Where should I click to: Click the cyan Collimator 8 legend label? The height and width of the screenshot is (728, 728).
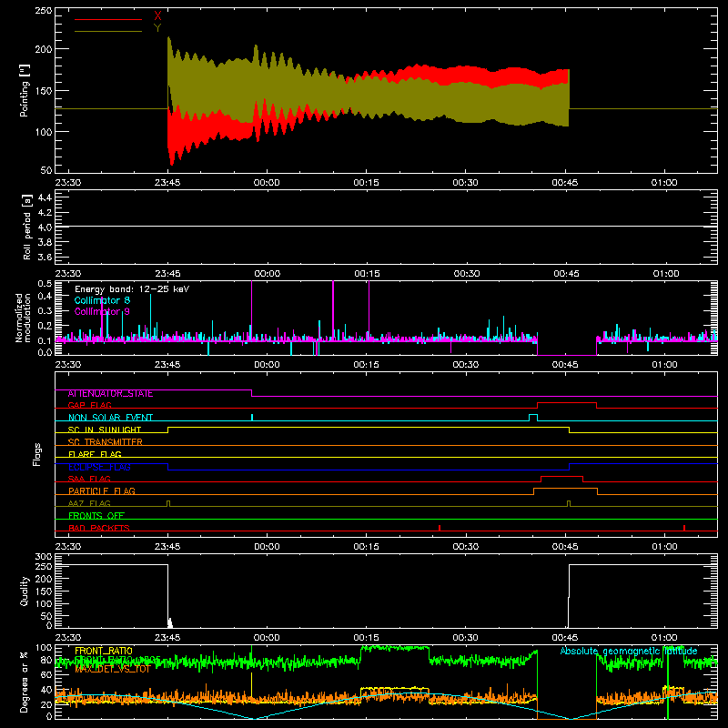[x=102, y=300]
